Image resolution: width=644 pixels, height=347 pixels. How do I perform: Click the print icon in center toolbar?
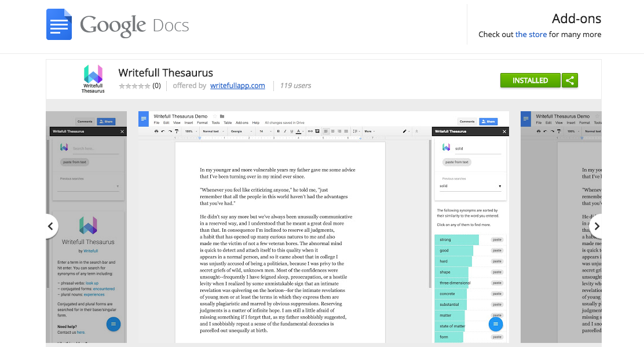pyautogui.click(x=156, y=132)
